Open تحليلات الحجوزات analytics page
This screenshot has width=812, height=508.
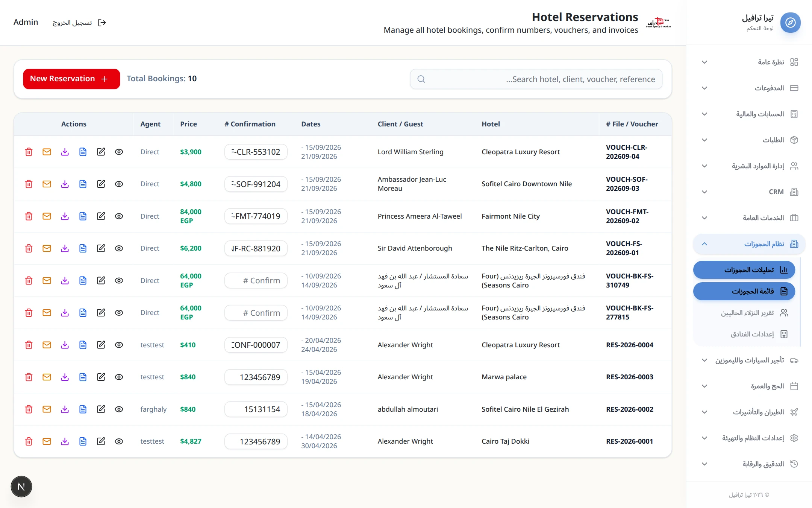pos(744,270)
